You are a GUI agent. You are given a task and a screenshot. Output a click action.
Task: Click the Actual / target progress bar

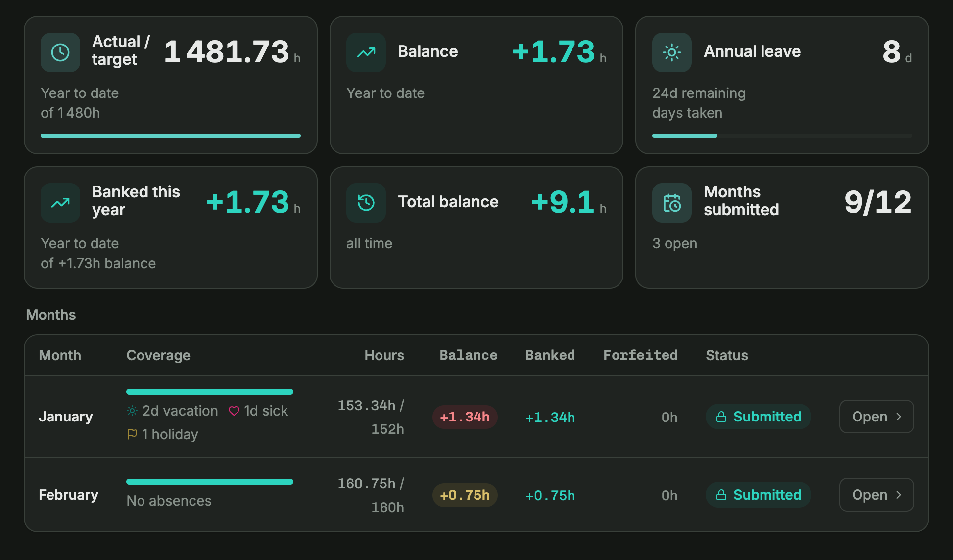click(171, 136)
